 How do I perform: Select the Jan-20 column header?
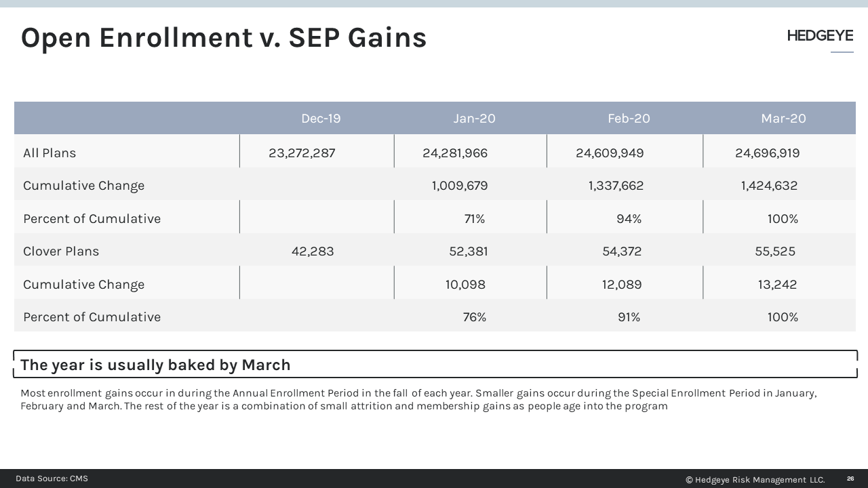click(475, 118)
